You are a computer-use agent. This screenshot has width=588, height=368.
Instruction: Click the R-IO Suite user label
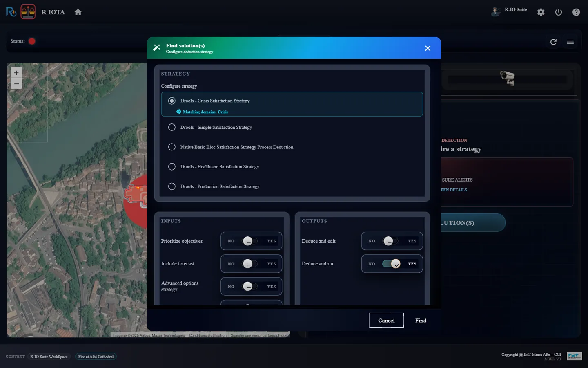[516, 9]
